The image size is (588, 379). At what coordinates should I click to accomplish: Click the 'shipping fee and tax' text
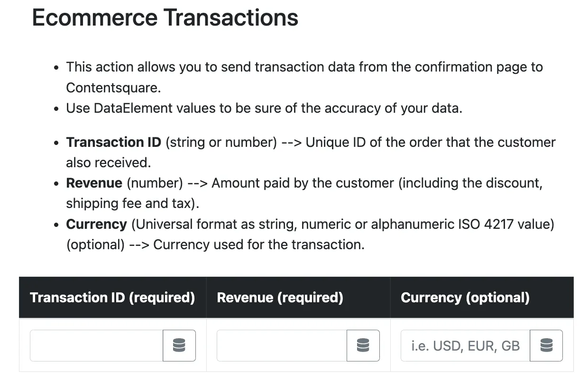(132, 203)
